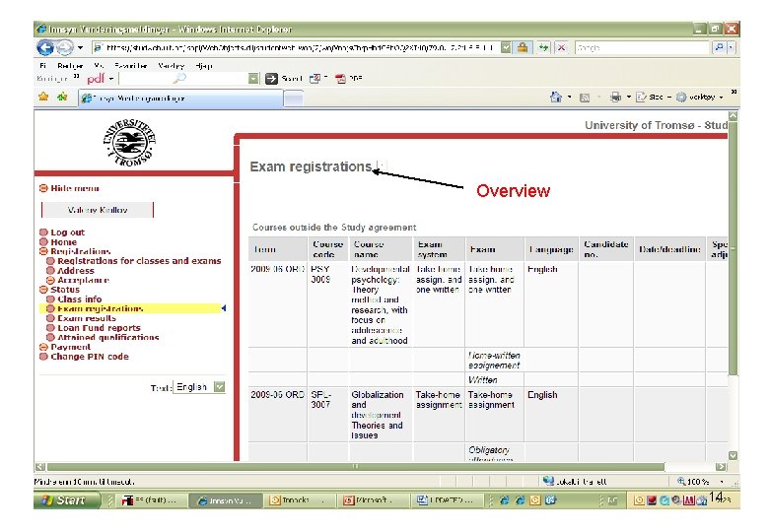769x532 pixels.
Task: Open Class info menu item
Action: pyautogui.click(x=80, y=299)
